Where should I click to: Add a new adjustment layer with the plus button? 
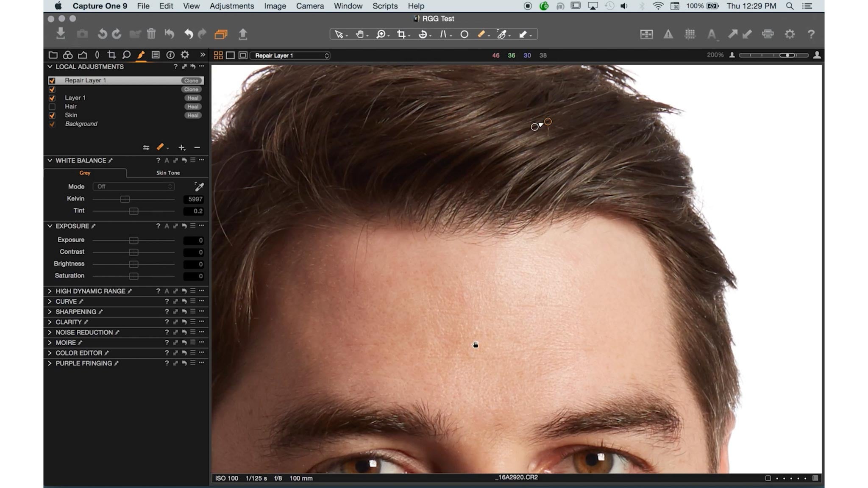(182, 147)
